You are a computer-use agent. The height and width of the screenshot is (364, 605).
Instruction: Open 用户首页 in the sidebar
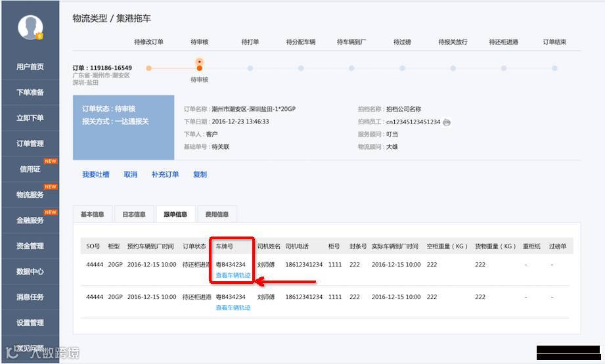pos(30,67)
